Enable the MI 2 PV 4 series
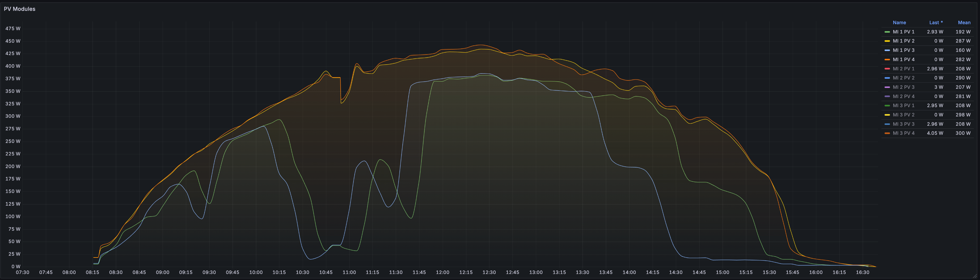This screenshot has width=980, height=280. [x=904, y=96]
